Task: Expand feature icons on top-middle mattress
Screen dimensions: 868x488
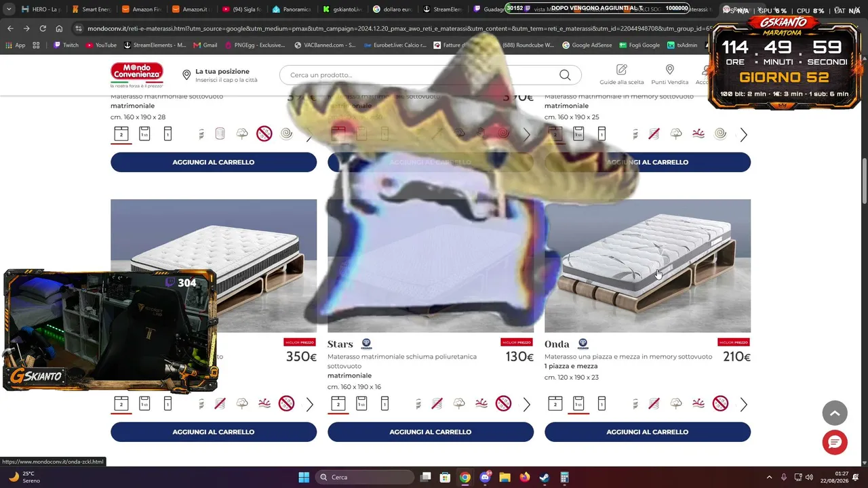Action: (x=527, y=135)
